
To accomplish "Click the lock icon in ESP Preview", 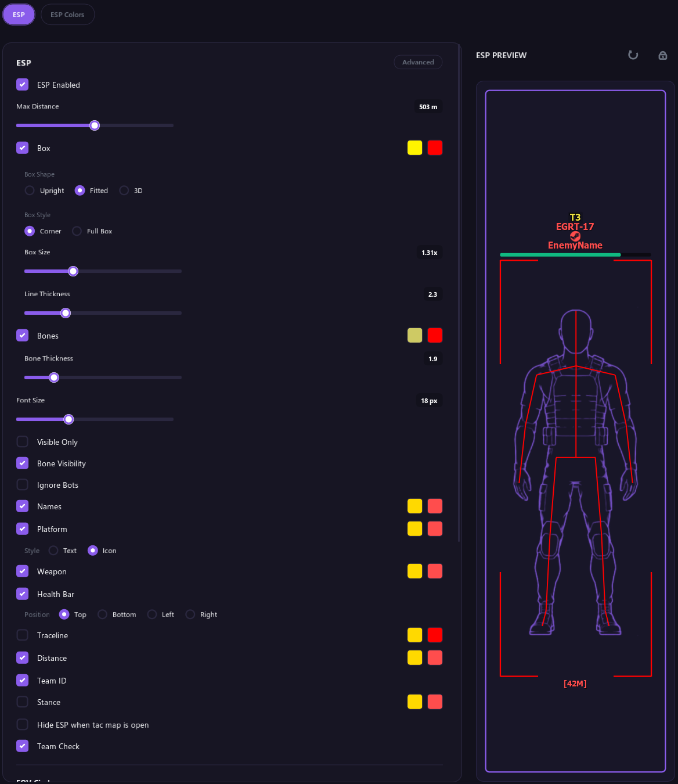I will tap(662, 55).
